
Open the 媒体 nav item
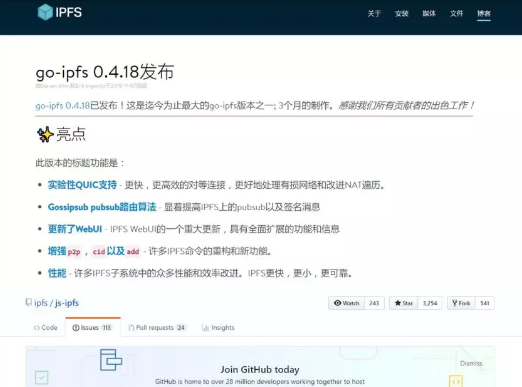pyautogui.click(x=429, y=14)
